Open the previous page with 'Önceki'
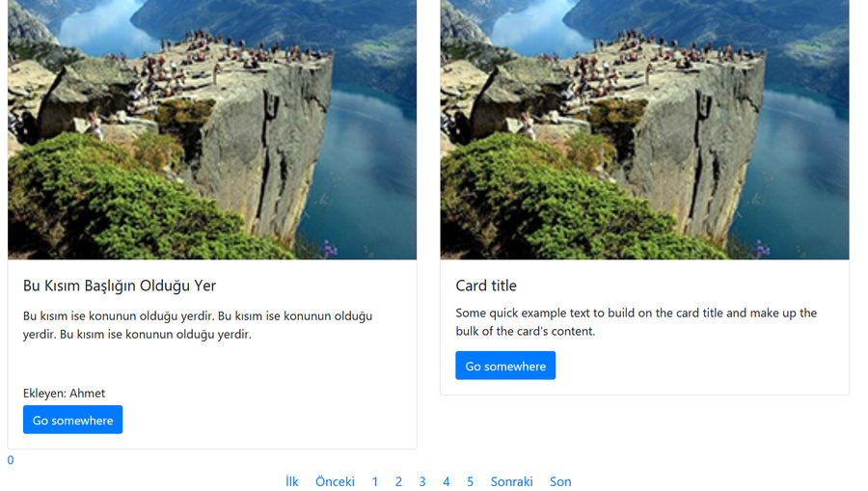 coord(335,481)
